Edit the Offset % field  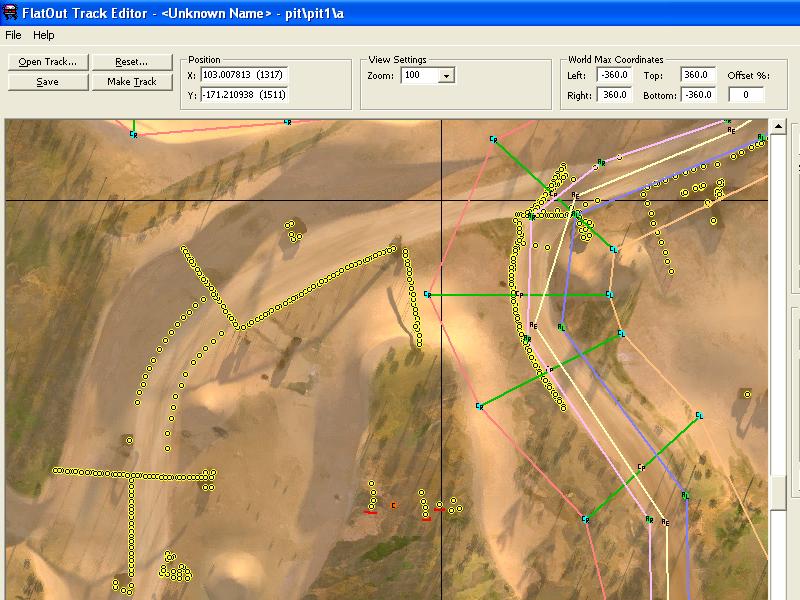(746, 95)
